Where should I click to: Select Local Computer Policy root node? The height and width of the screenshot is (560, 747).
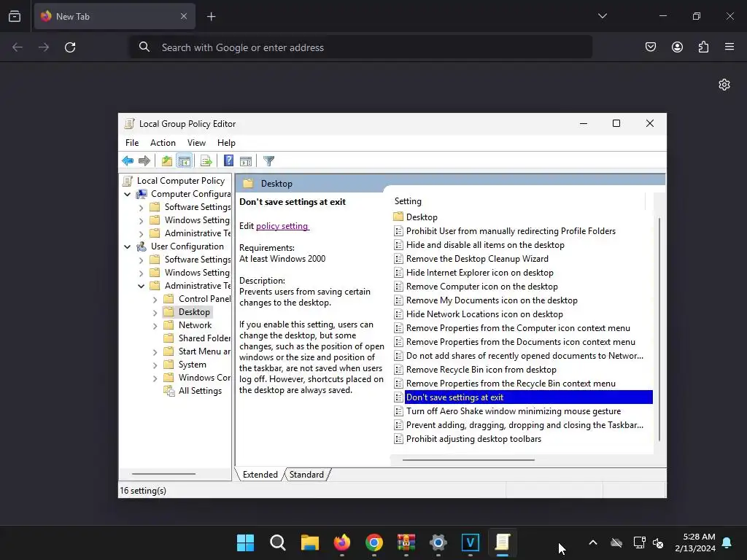tap(181, 181)
